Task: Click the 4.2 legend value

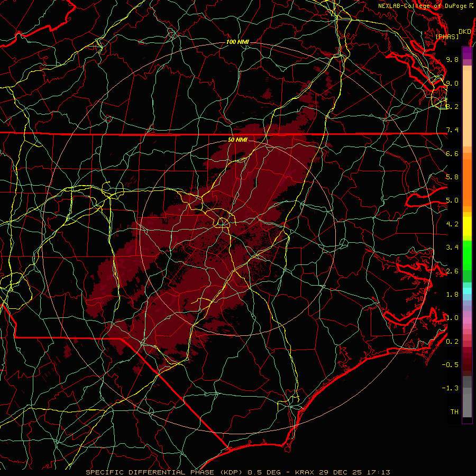Action: pyautogui.click(x=452, y=224)
